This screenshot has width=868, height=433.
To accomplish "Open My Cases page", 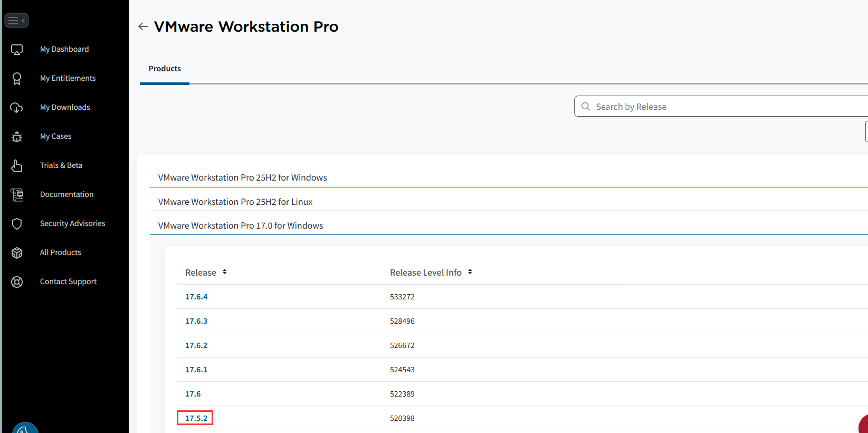I will point(56,136).
